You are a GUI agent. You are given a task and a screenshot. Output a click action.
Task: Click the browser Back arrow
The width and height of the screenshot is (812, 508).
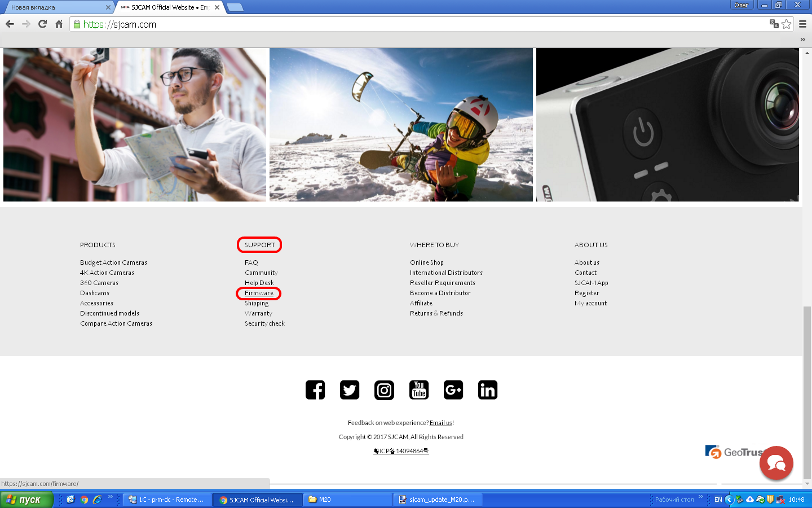(10, 24)
